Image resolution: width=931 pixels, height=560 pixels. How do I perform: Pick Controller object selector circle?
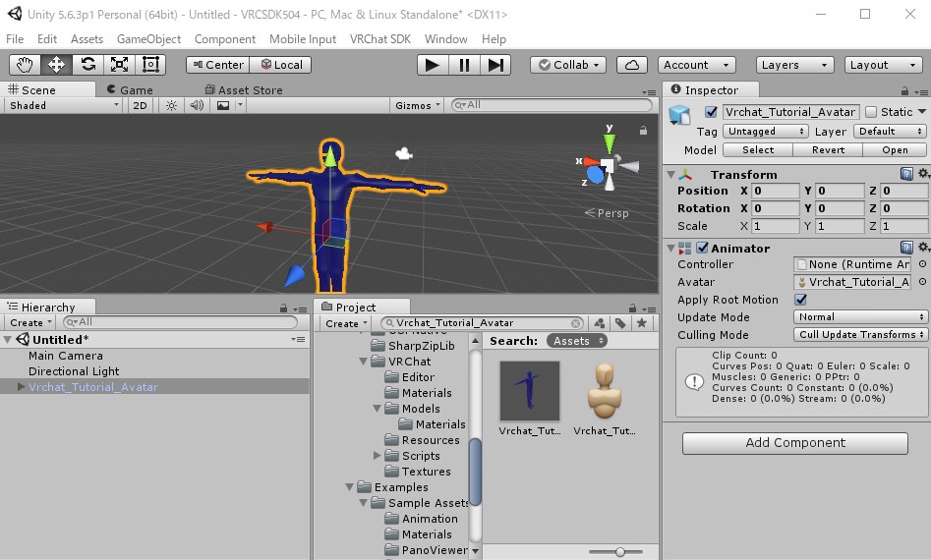tap(923, 264)
